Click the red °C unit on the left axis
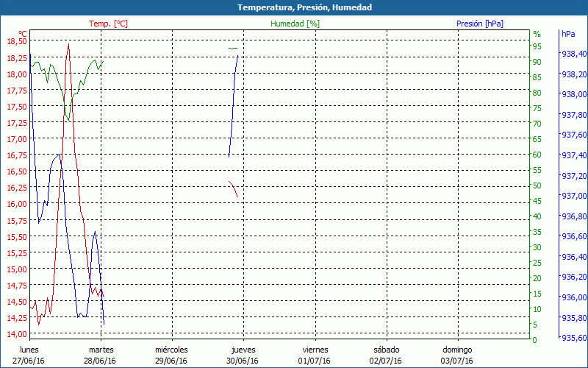The height and width of the screenshot is (368, 588). [x=23, y=34]
